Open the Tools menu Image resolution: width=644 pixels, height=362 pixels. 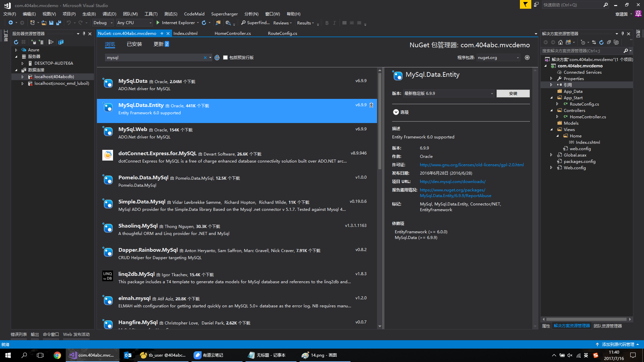(151, 14)
